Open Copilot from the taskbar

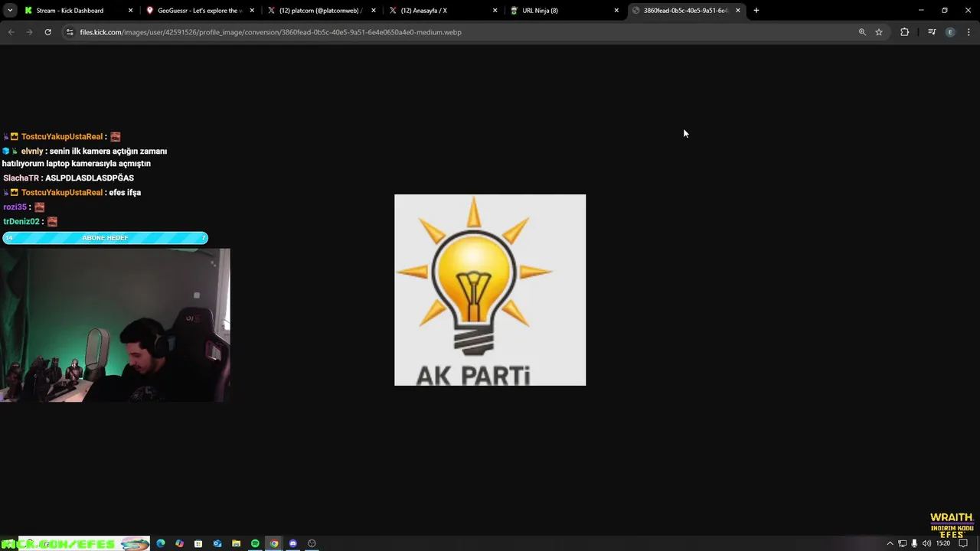click(179, 543)
